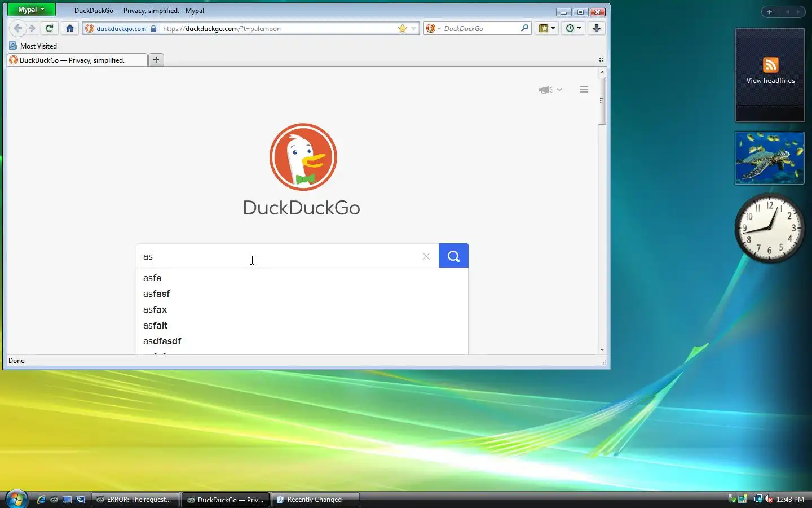Add a gadget with the sidebar plus

(x=770, y=11)
